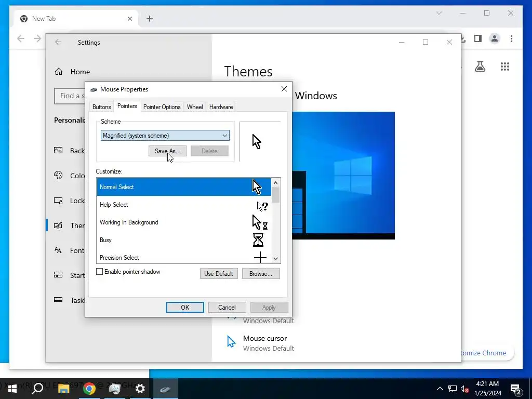
Task: Close the Mouse Properties dialog
Action: pos(284,89)
